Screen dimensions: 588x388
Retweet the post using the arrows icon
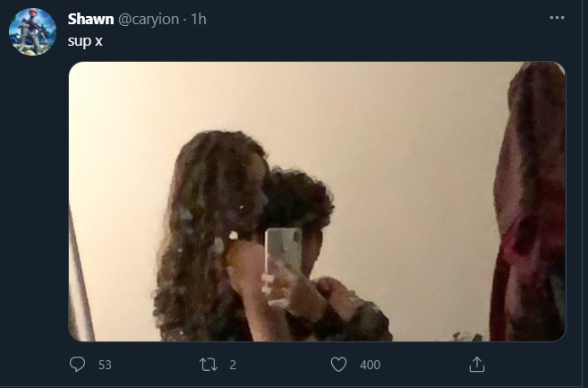tap(208, 365)
